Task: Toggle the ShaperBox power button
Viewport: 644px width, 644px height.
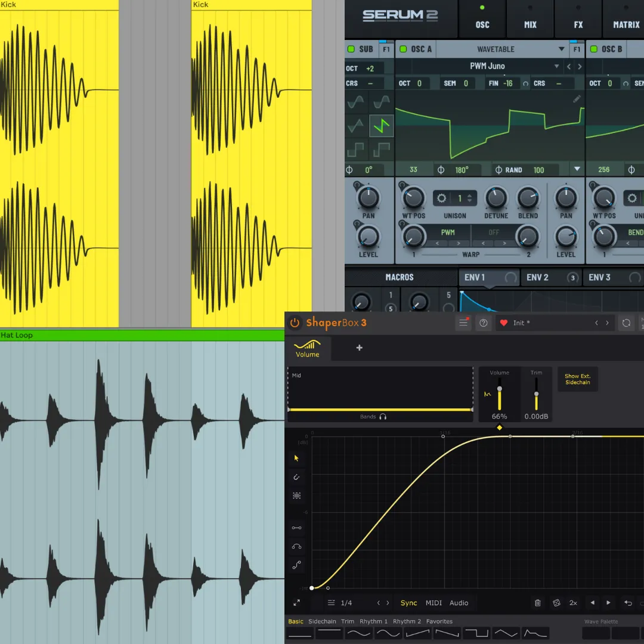Action: pyautogui.click(x=295, y=323)
